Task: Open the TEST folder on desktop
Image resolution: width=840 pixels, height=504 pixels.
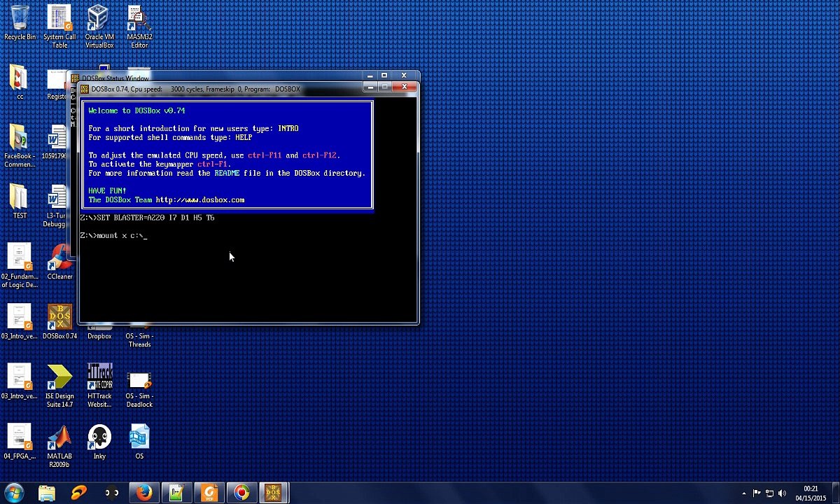Action: pyautogui.click(x=20, y=202)
